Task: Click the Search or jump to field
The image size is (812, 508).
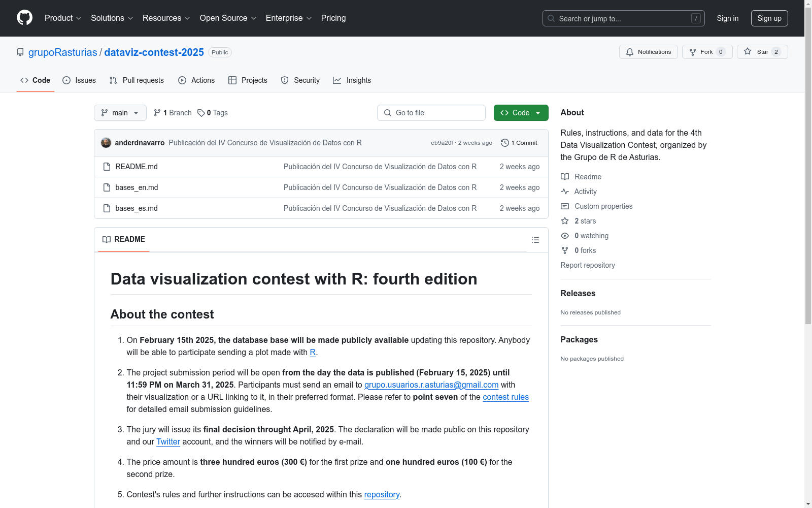Action: (623, 18)
